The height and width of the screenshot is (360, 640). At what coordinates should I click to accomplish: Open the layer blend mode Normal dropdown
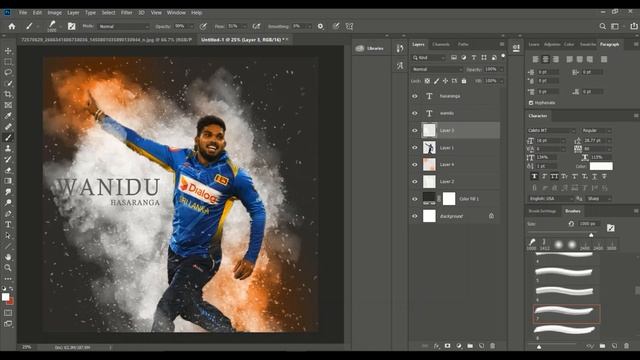pos(437,70)
